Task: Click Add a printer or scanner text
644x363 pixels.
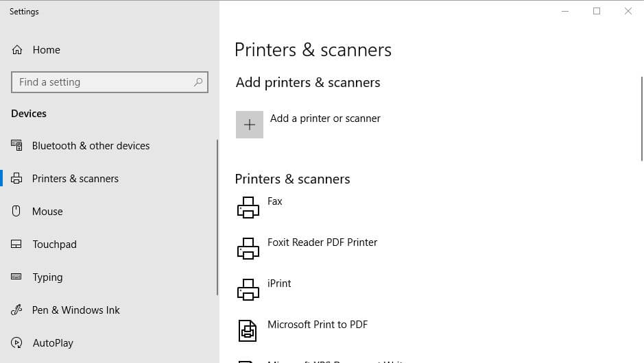Action: [x=325, y=118]
